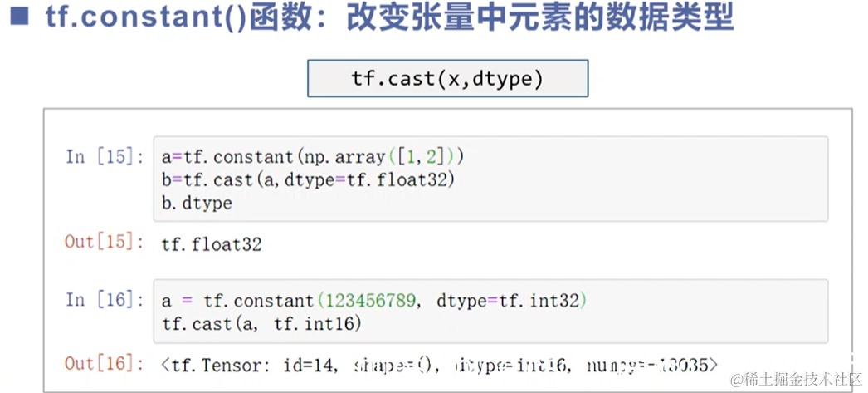Select the tf.cast(x,dtype) syntax box
Image resolution: width=868 pixels, height=393 pixels.
(x=448, y=79)
